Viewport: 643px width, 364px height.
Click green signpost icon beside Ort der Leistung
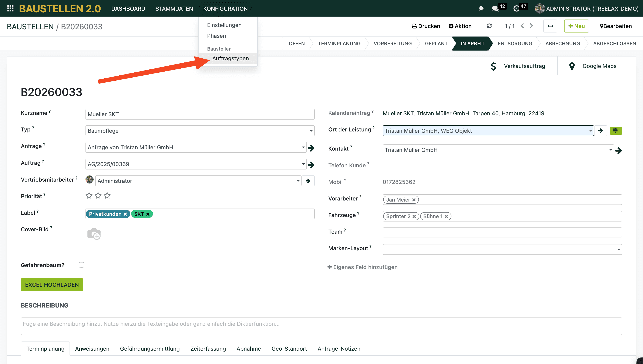616,130
